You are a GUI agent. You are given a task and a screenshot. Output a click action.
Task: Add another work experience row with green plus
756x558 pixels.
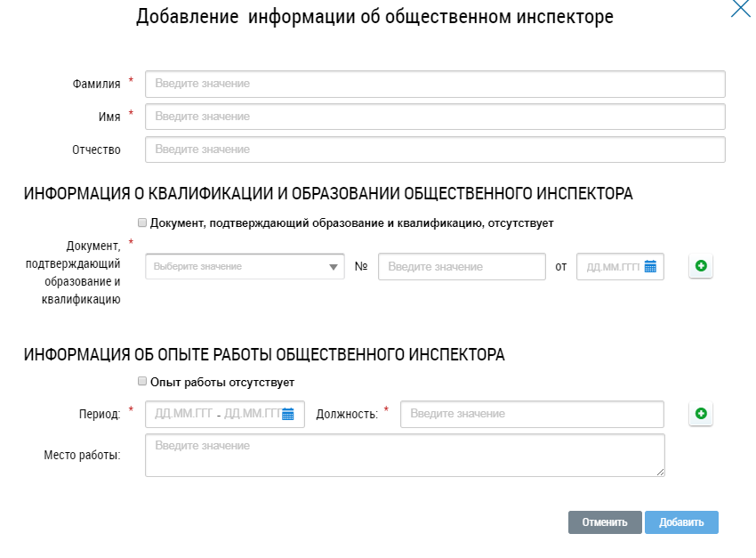[701, 414]
